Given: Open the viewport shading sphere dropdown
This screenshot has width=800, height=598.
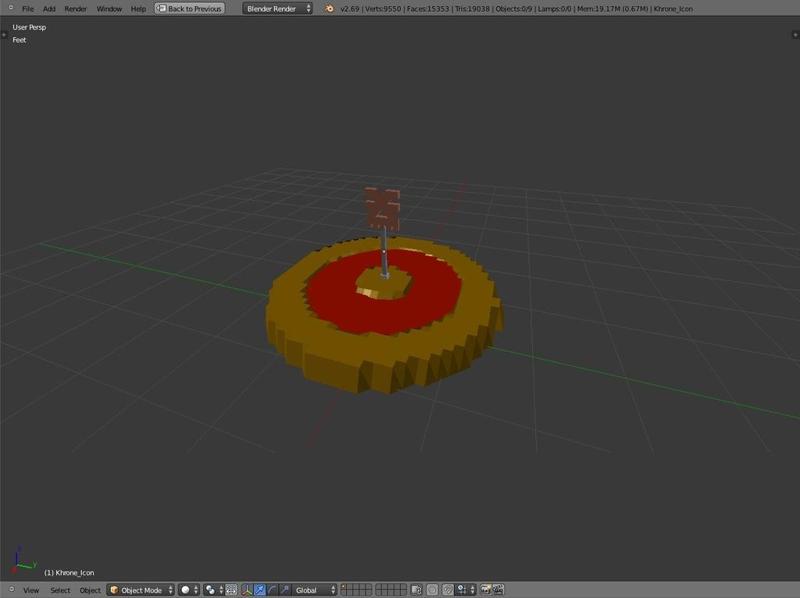Looking at the screenshot, I should (188, 590).
